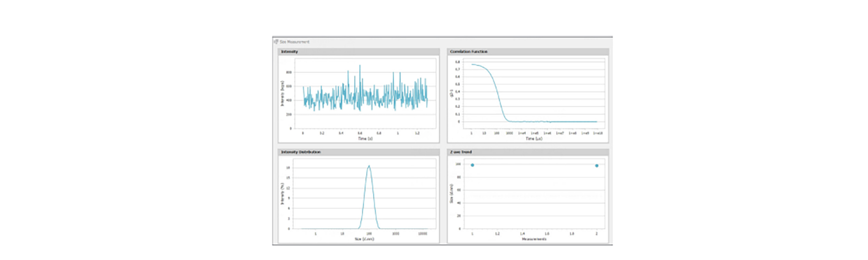This screenshot has width=868, height=260.
Task: Click the 'g2-1' y-axis label
Action: point(451,93)
